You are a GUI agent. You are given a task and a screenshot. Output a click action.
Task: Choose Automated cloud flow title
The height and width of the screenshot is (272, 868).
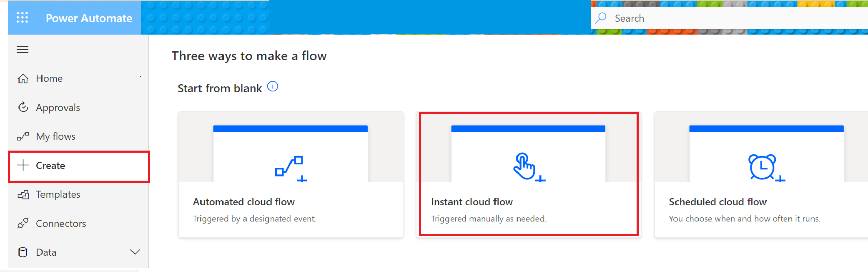[244, 202]
